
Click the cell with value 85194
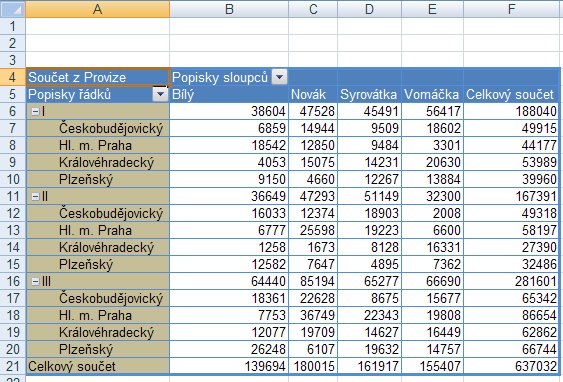coord(313,281)
